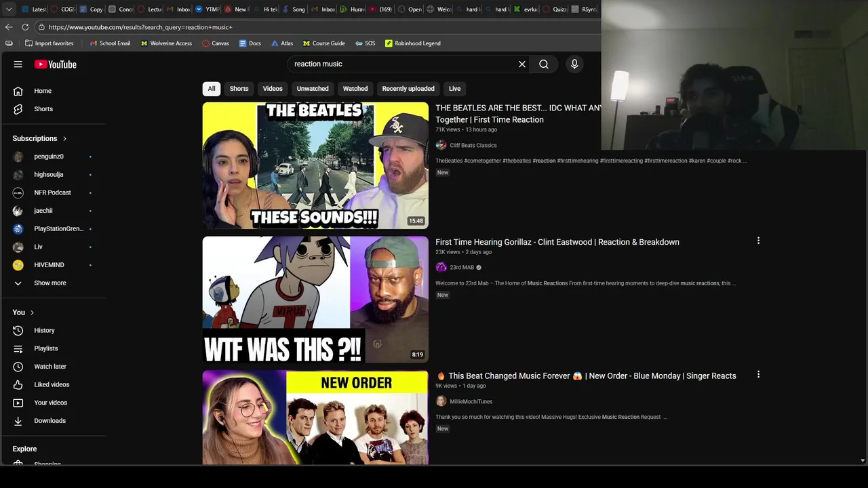
Task: Open the New Order Blue Monday thumbnail
Action: [315, 418]
